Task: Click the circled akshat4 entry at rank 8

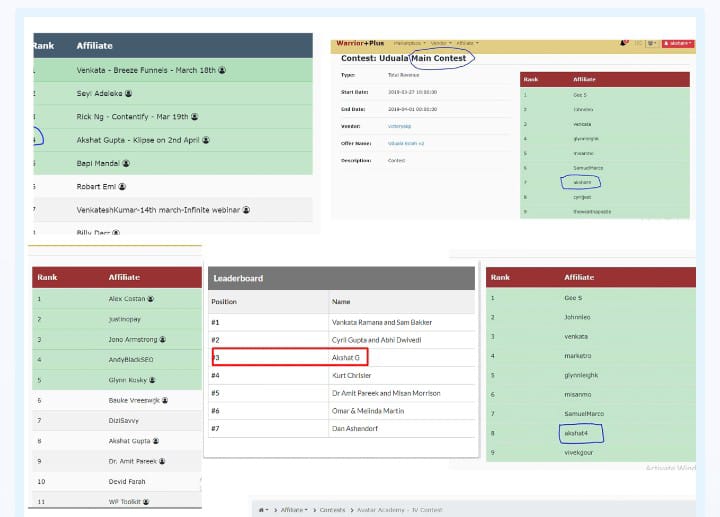Action: (578, 433)
